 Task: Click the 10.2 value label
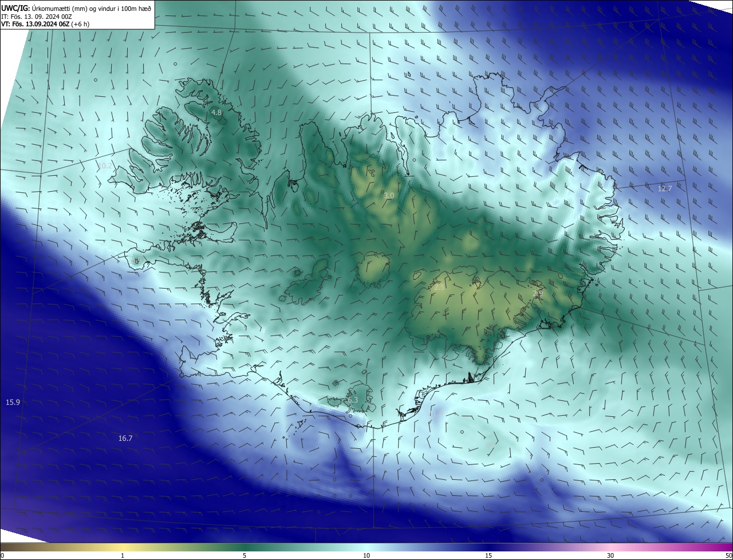point(105,165)
